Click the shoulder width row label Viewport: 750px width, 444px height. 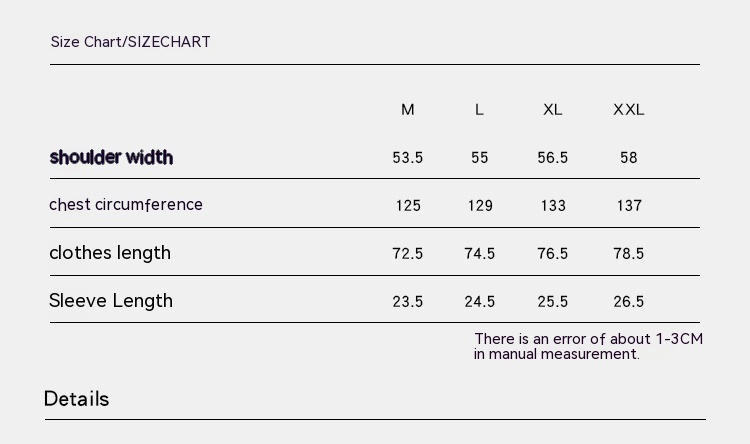(x=111, y=157)
